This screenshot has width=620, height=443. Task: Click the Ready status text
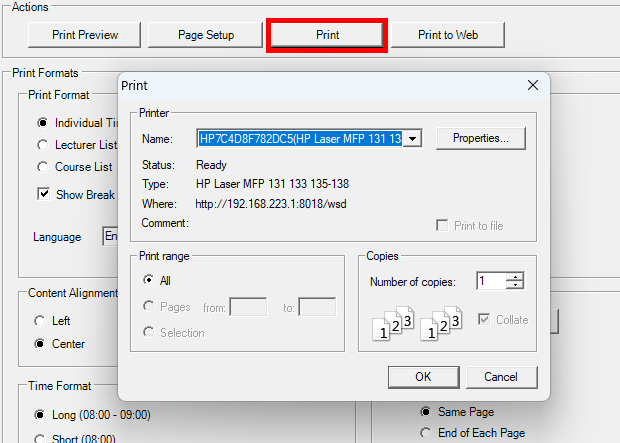click(x=211, y=165)
